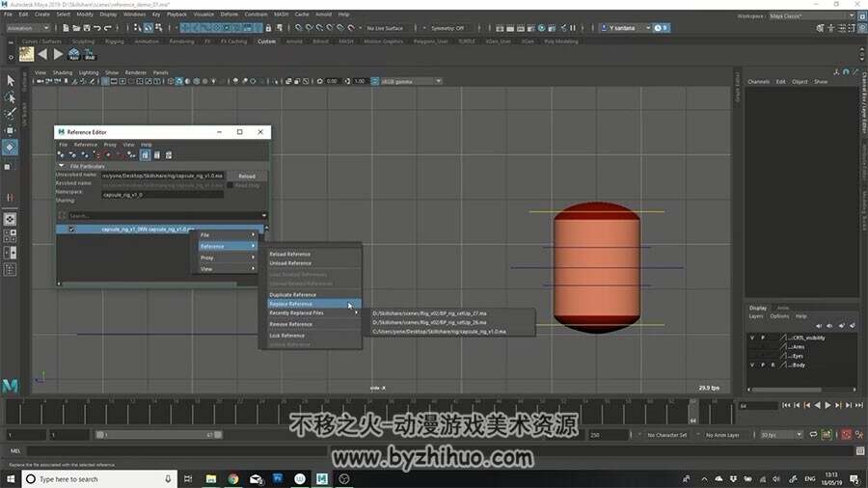Activate the highlighted Rotate tool

pos(10,148)
